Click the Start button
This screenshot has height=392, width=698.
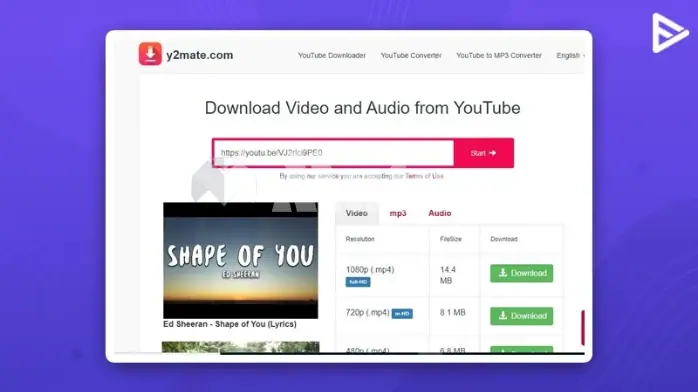click(x=483, y=153)
